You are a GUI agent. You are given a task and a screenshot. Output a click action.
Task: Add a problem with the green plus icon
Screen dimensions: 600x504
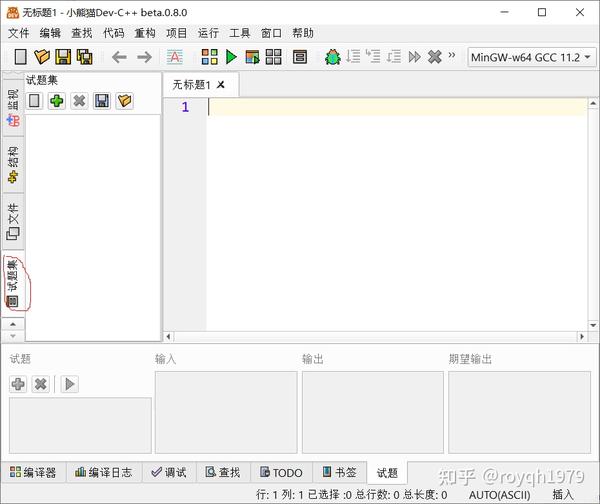(x=57, y=101)
